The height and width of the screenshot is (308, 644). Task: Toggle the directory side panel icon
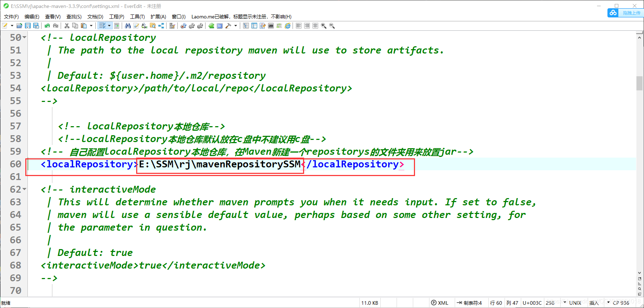254,26
